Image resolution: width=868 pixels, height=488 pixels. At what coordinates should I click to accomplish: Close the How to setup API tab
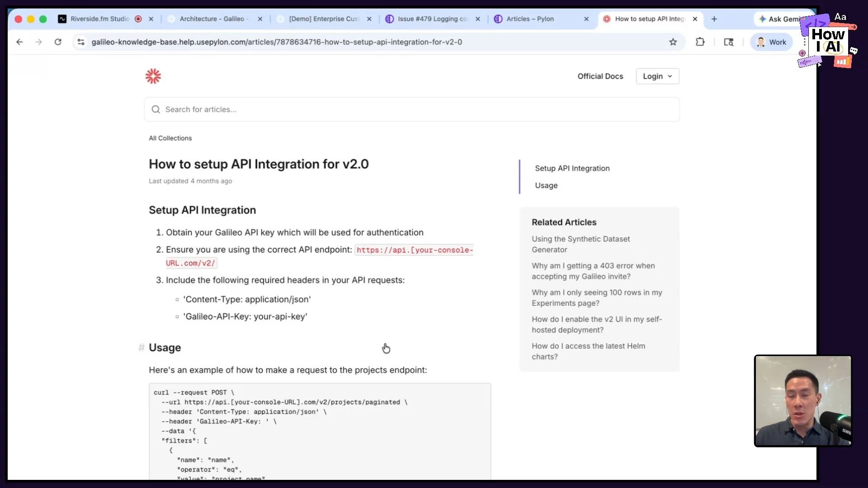click(x=695, y=19)
